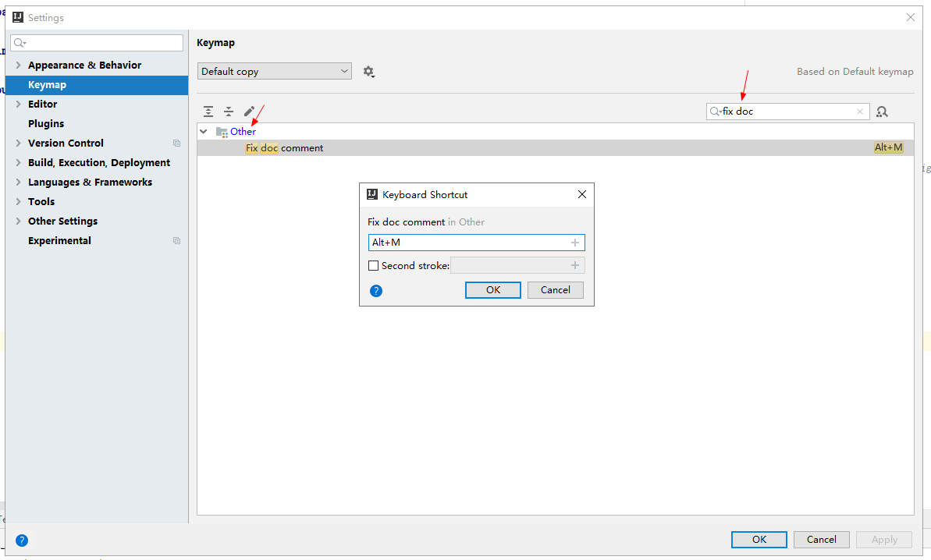The image size is (931, 560).
Task: Open the Plugins settings page
Action: tap(45, 123)
